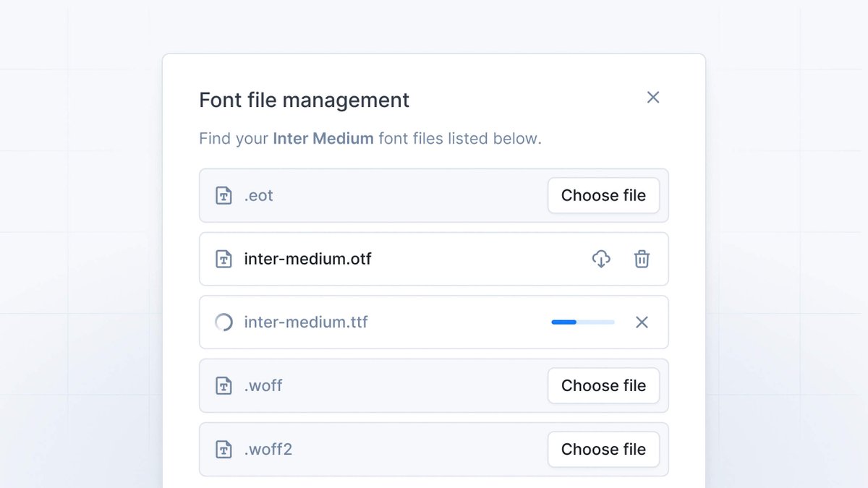Click the font icon next to inter-medium.otf
This screenshot has height=488, width=868.
coord(224,259)
